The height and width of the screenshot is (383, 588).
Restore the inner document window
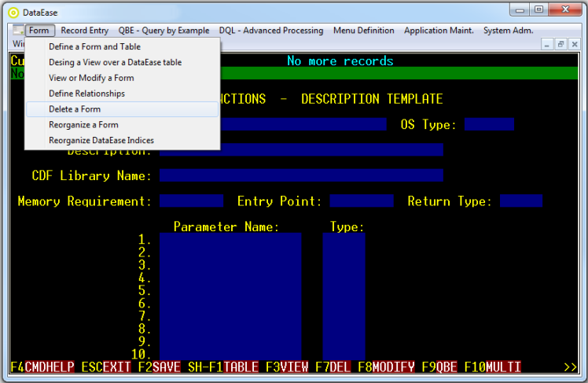(560, 44)
